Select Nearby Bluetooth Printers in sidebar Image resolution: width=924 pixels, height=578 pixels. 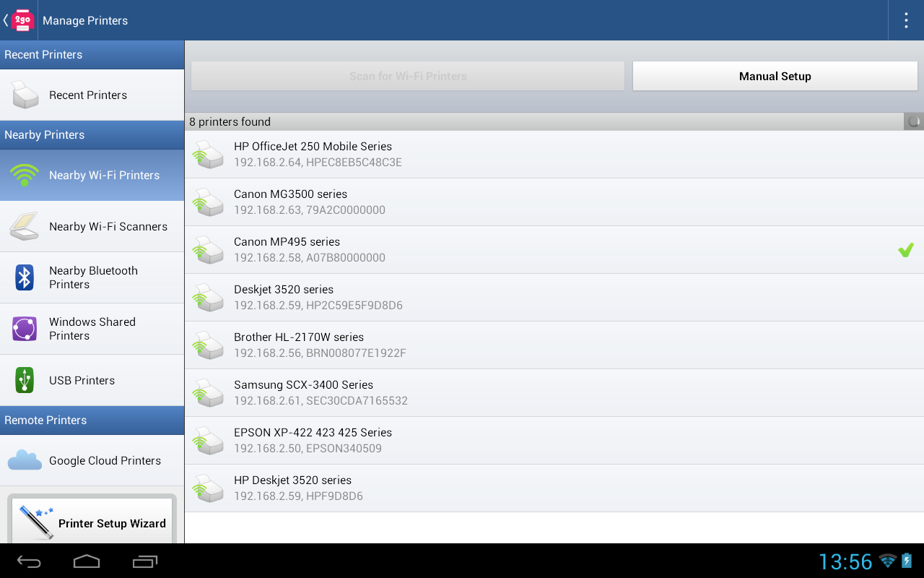click(92, 277)
